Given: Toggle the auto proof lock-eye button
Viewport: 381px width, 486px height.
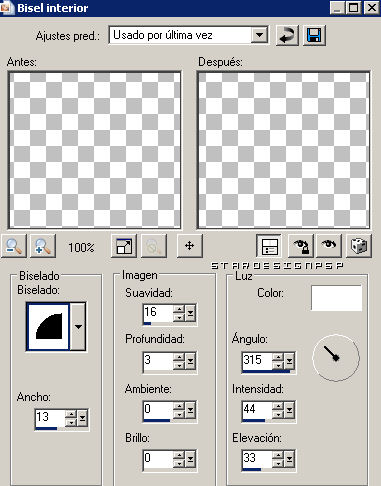Looking at the screenshot, I should (x=300, y=246).
